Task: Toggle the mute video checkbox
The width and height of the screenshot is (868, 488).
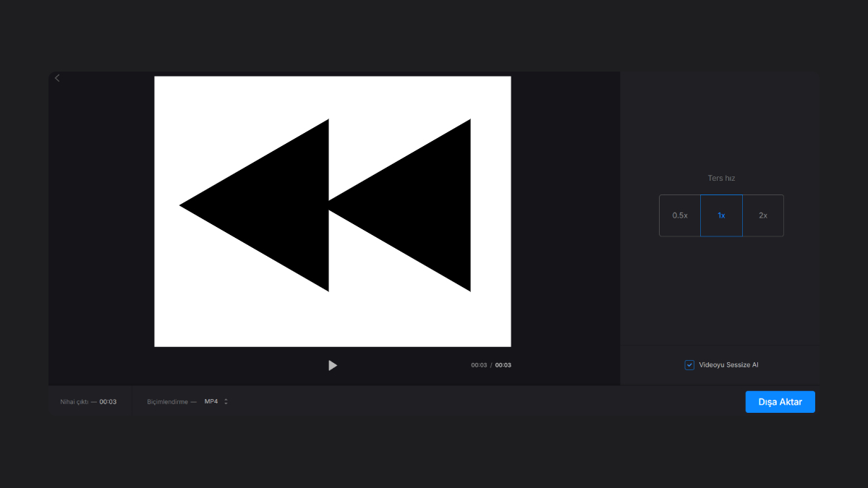Action: click(689, 365)
